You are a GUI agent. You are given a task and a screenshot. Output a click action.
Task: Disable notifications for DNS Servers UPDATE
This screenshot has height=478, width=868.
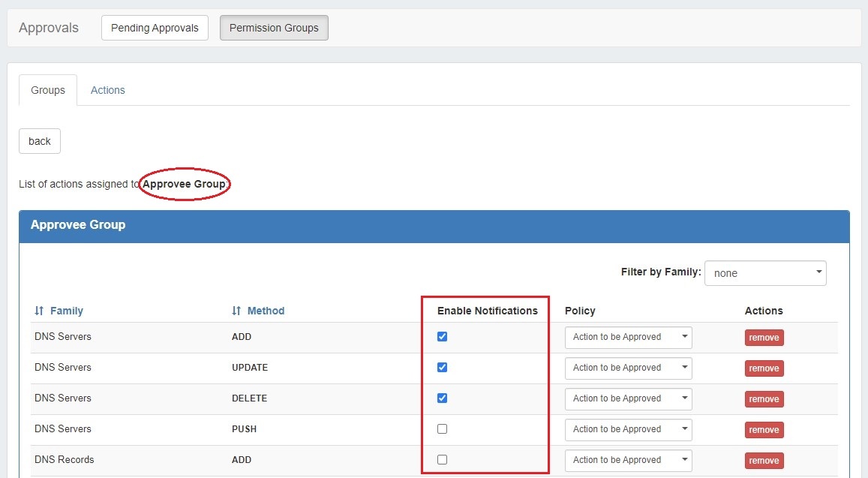(x=442, y=368)
